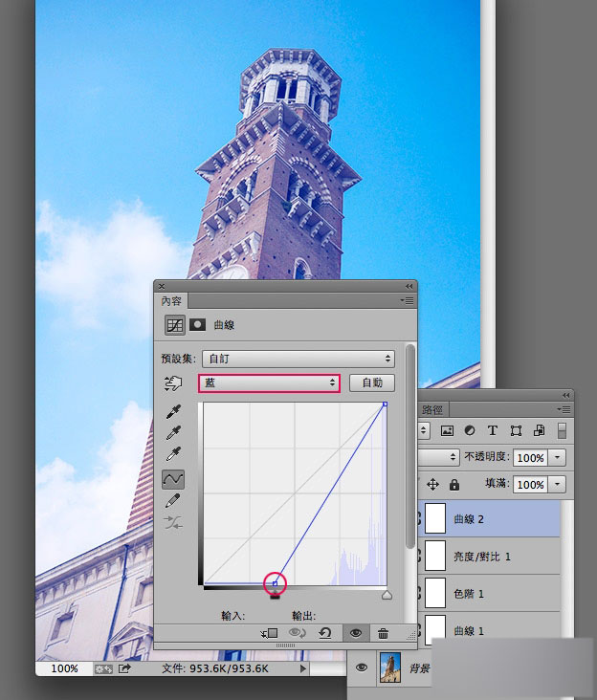Image resolution: width=597 pixels, height=700 pixels.
Task: Filter layers by pixel layer icon
Action: (447, 430)
